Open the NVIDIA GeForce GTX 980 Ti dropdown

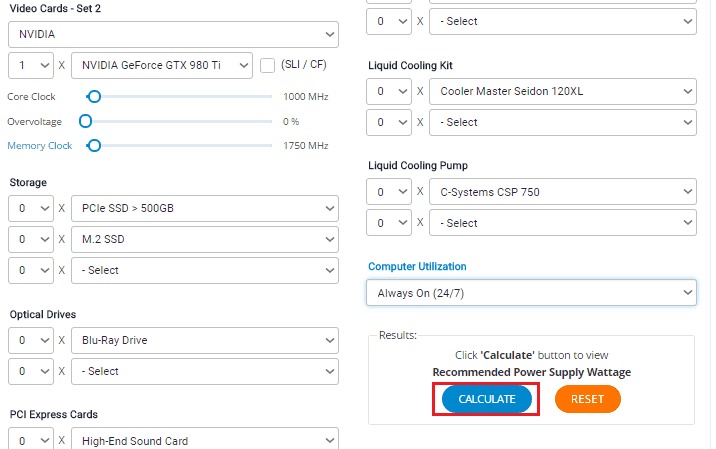click(162, 65)
